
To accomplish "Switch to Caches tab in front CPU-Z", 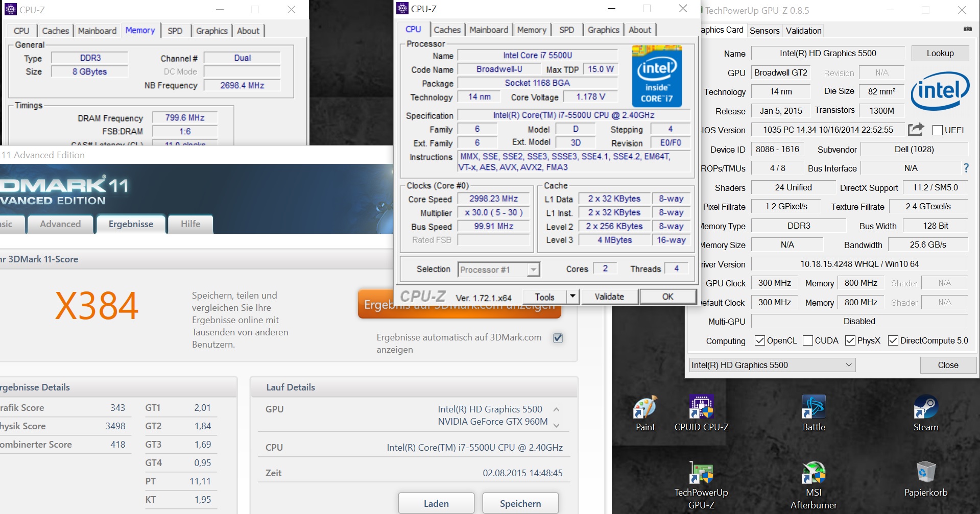I will [x=447, y=30].
